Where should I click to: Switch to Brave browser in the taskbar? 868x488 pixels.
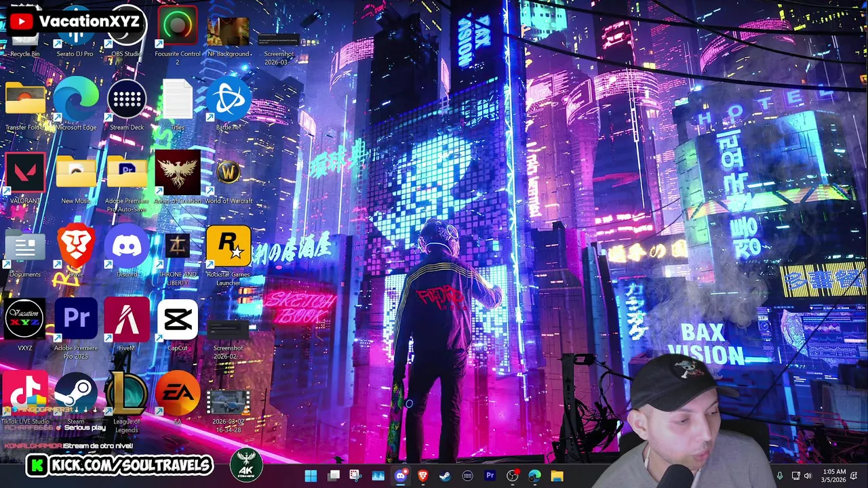pos(422,476)
